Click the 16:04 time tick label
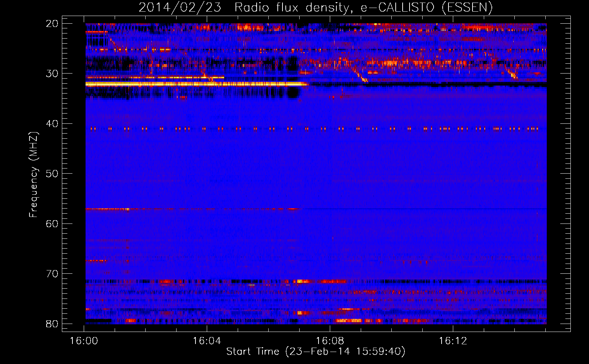This screenshot has height=364, width=589. click(x=207, y=341)
